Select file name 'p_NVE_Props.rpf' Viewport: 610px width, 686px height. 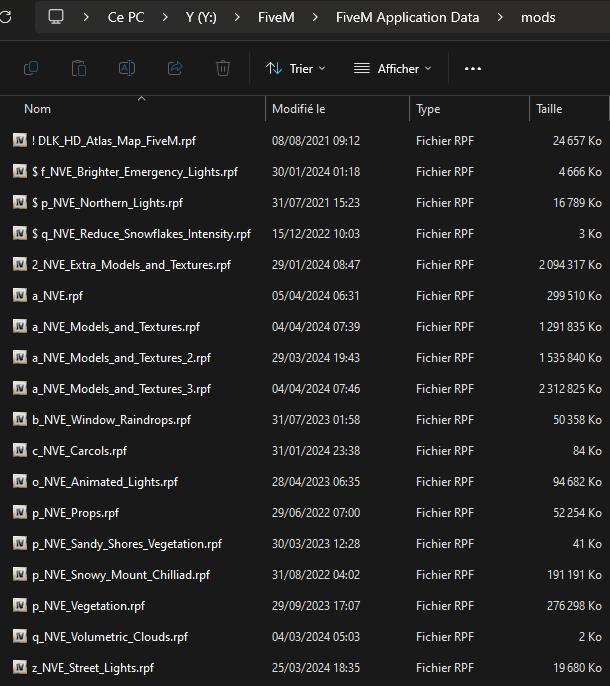[x=75, y=513]
